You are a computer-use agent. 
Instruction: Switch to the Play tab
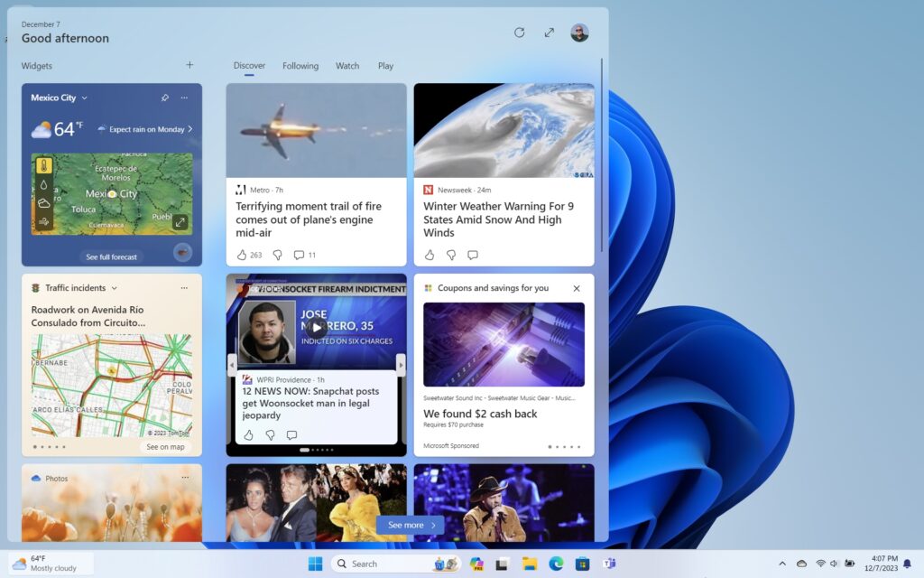(385, 65)
